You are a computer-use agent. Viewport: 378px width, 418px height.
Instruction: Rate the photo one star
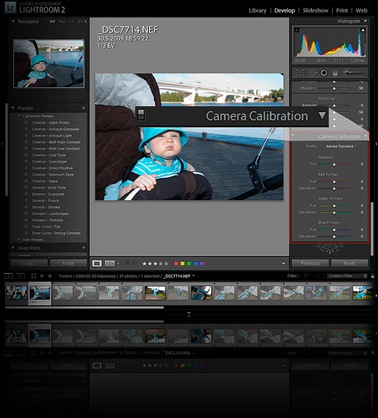(x=144, y=264)
